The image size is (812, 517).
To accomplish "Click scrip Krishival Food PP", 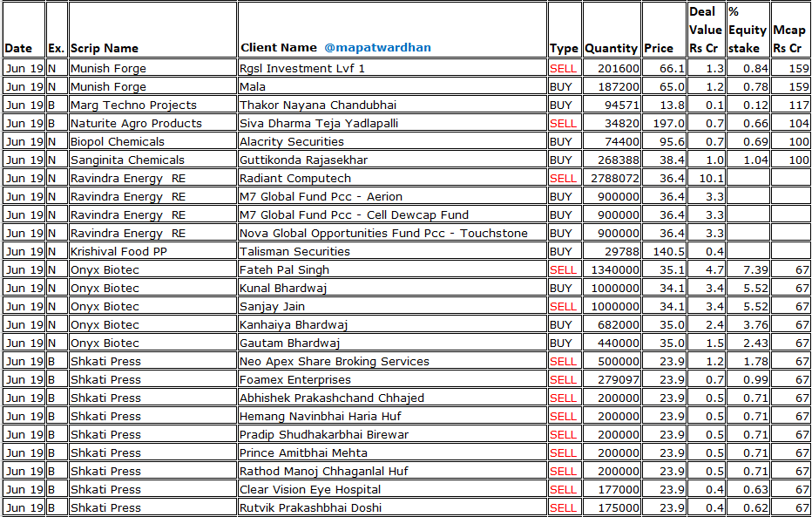I will (118, 251).
